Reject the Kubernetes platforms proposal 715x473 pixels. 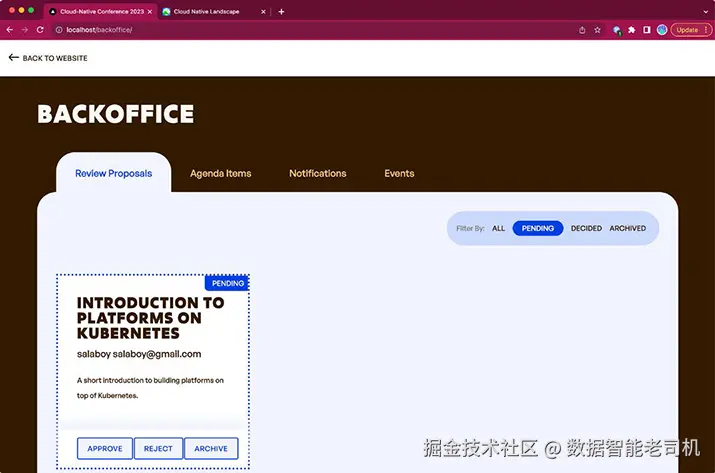click(158, 448)
